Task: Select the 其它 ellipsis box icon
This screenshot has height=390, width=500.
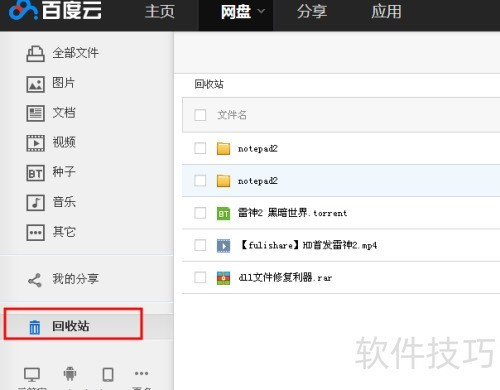Action: point(35,233)
